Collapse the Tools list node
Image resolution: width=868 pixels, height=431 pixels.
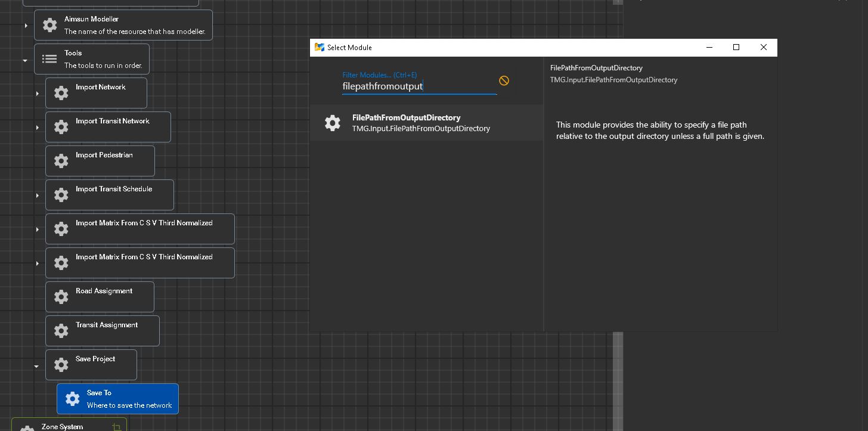pos(25,60)
